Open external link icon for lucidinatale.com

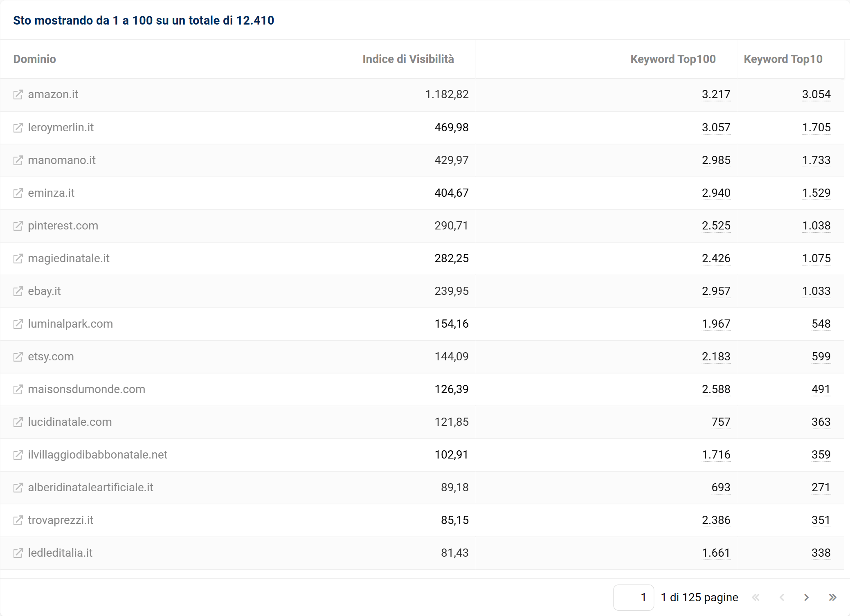[x=18, y=422]
